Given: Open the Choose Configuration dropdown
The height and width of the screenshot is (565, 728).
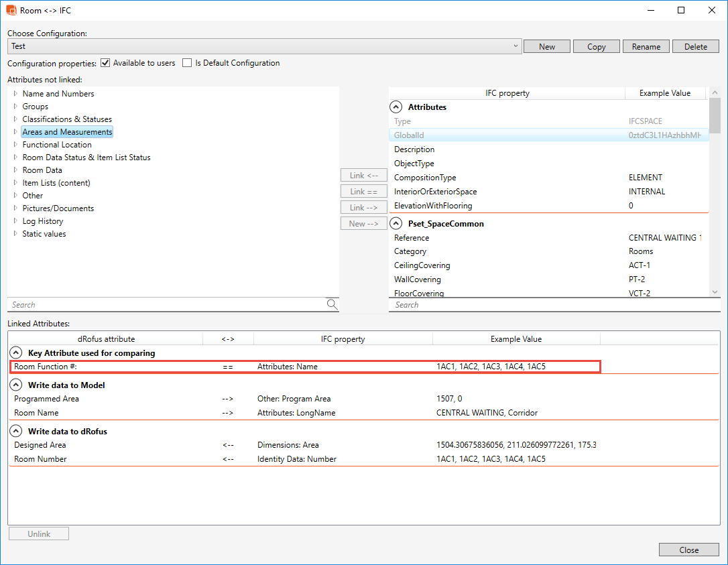Looking at the screenshot, I should click(515, 46).
